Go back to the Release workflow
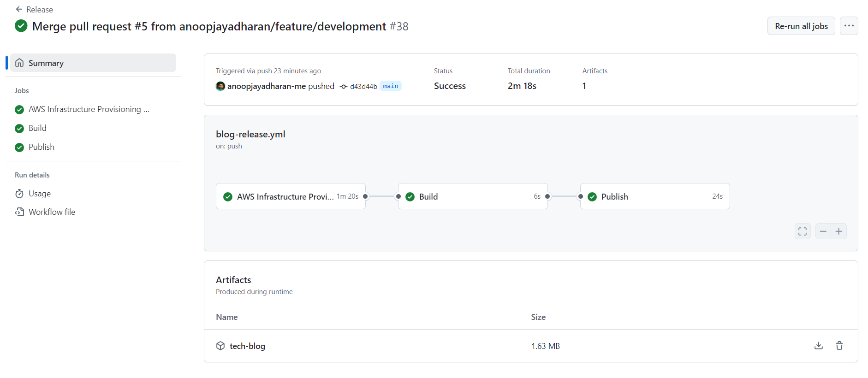This screenshot has width=868, height=378. coord(34,9)
